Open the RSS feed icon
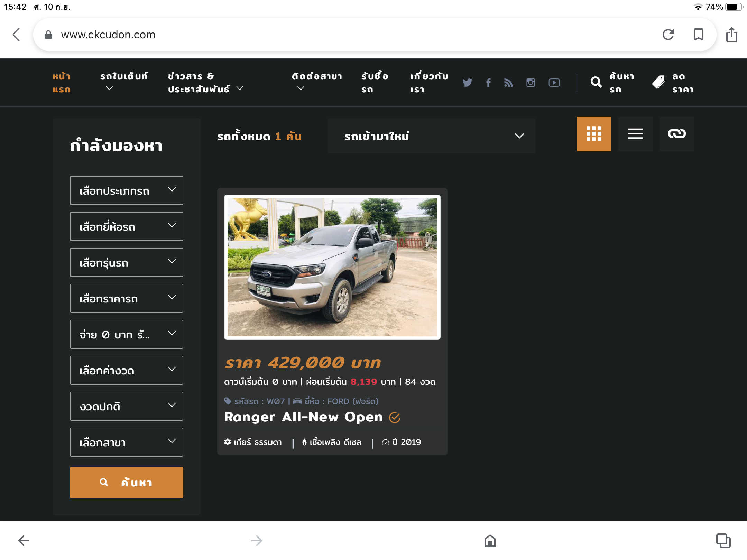 (x=508, y=83)
